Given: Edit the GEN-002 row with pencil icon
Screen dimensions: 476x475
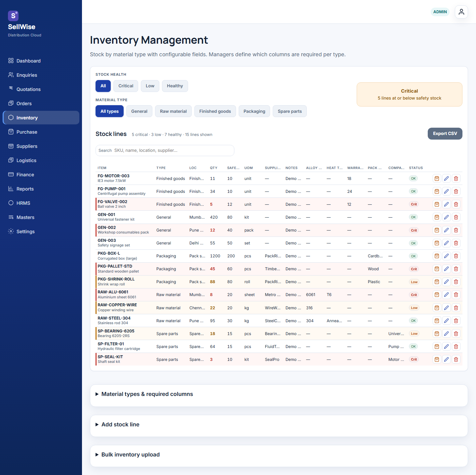Looking at the screenshot, I should click(x=446, y=230).
